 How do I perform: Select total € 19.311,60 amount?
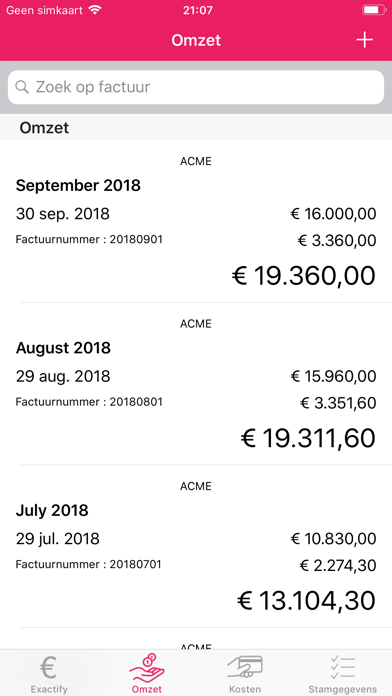click(x=308, y=438)
